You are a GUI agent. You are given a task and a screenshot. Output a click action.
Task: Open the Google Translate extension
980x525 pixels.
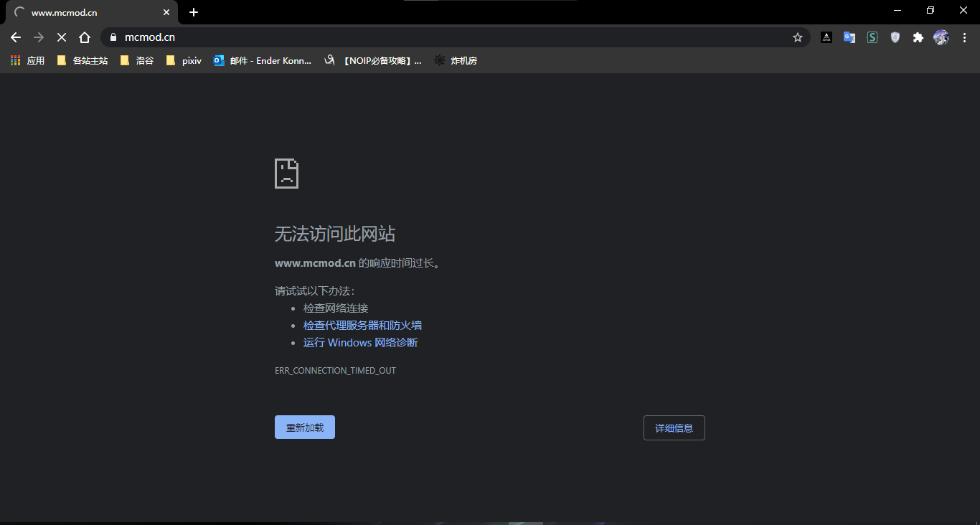[849, 37]
